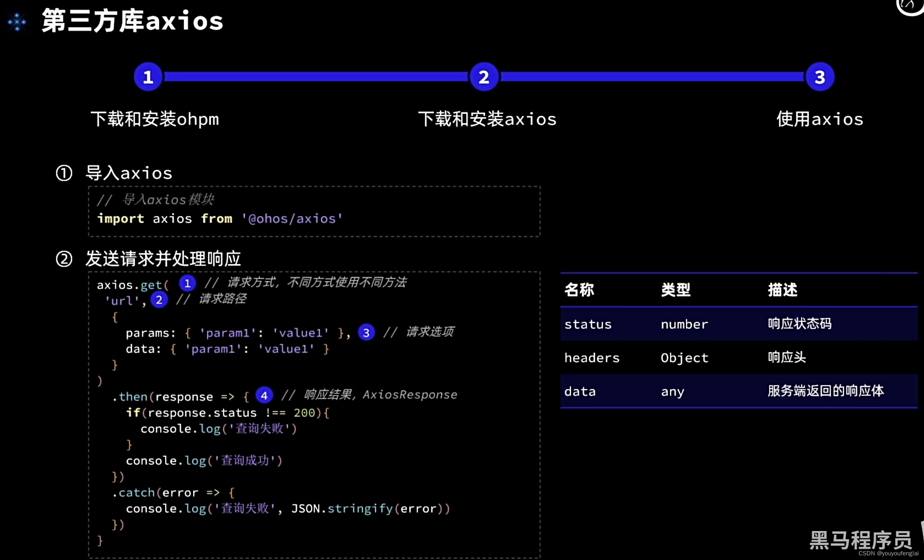
Task: Click the description cell "响应头"
Action: pos(787,357)
